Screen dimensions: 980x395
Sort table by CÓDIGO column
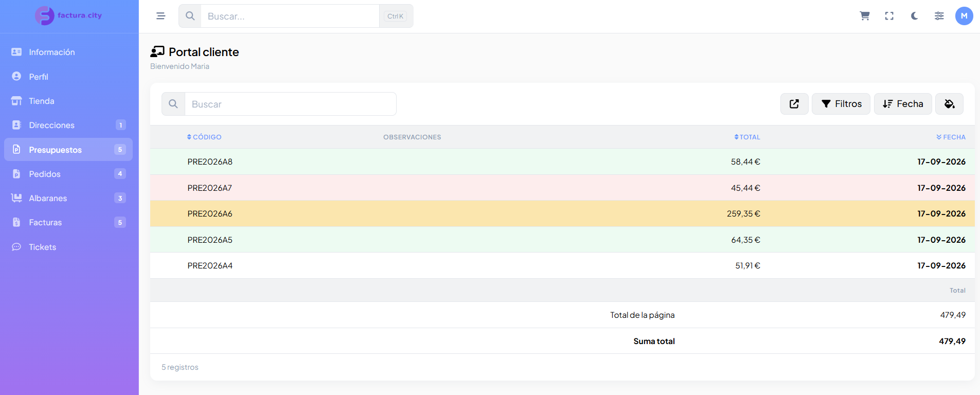[x=204, y=137]
